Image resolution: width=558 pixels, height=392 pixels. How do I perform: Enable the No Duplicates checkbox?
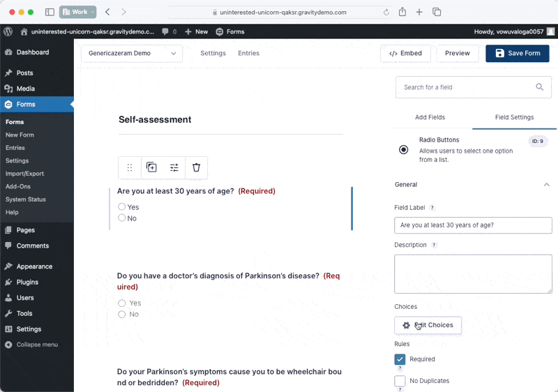(400, 381)
